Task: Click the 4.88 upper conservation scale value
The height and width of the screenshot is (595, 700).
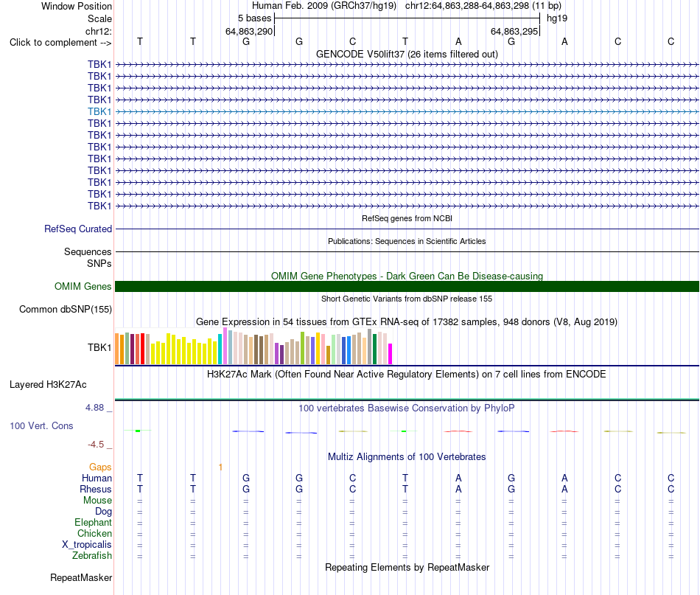Action: click(94, 408)
